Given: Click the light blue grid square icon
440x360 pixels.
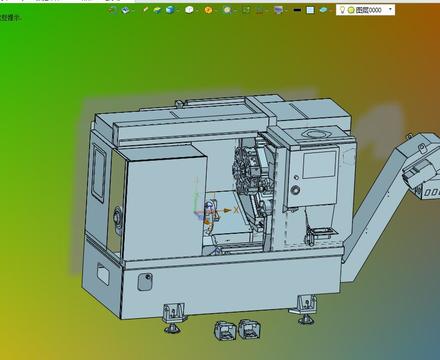Looking at the screenshot, I should click(310, 10).
